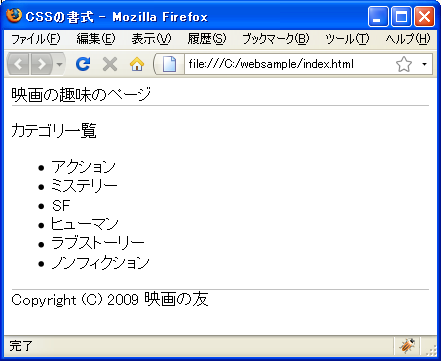Open the recent pages history dropdown
This screenshot has width=441, height=361.
pos(59,64)
